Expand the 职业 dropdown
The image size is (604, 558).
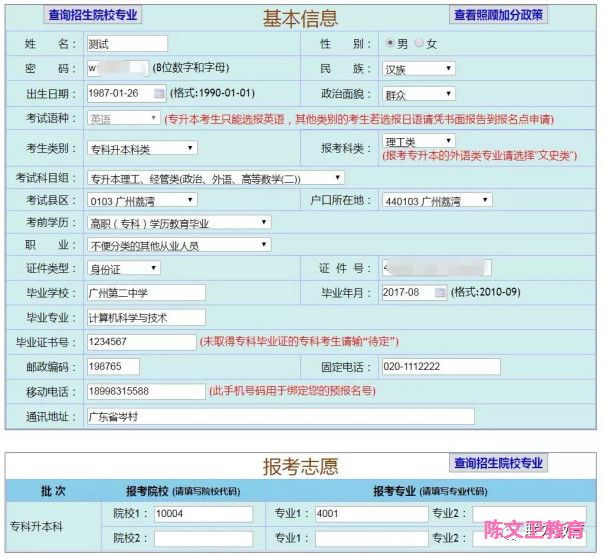click(x=179, y=245)
